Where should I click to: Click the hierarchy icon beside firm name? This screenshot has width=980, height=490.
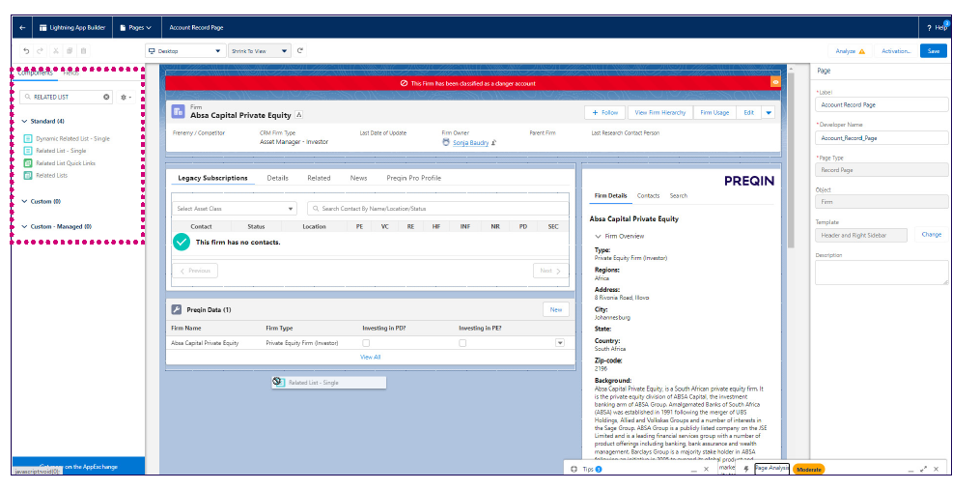(x=298, y=115)
